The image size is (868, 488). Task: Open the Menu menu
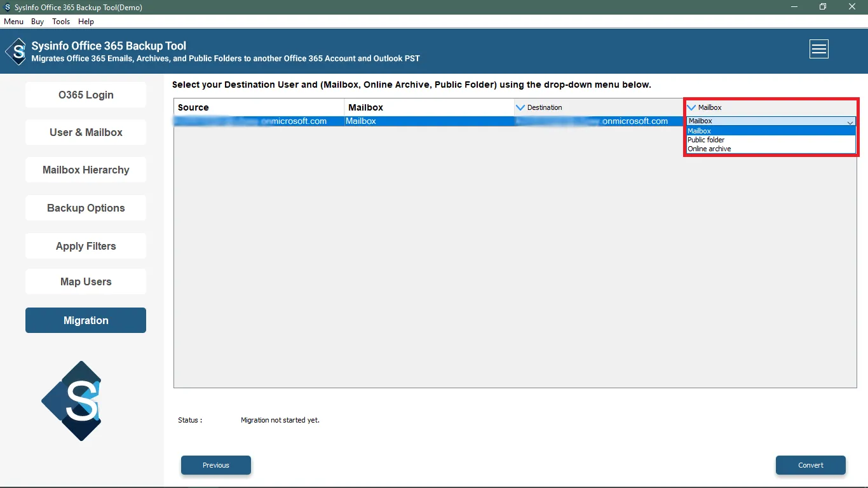click(x=13, y=22)
